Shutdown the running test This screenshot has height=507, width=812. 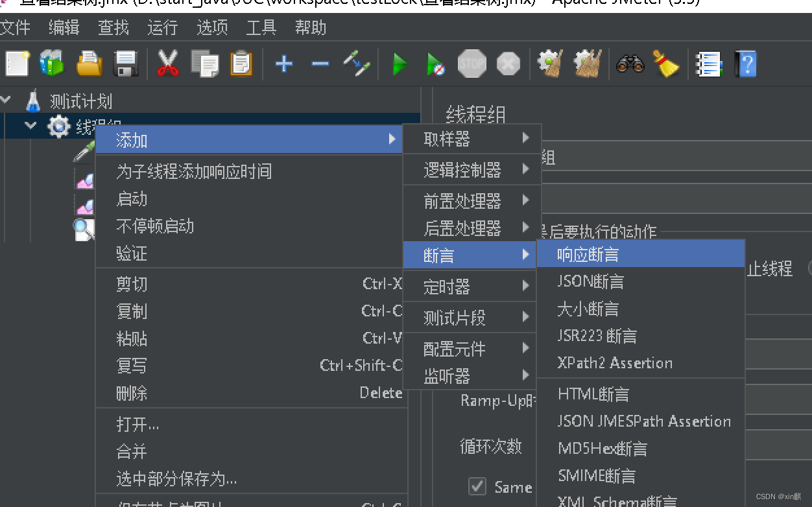pyautogui.click(x=508, y=63)
